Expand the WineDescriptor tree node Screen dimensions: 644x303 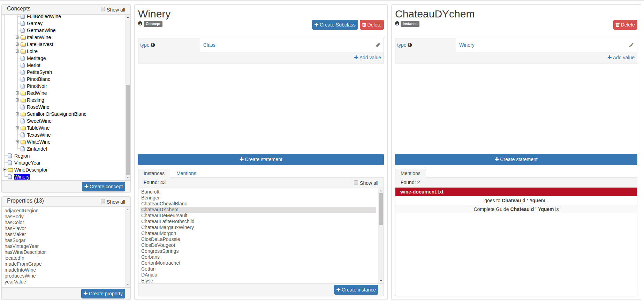click(5, 170)
